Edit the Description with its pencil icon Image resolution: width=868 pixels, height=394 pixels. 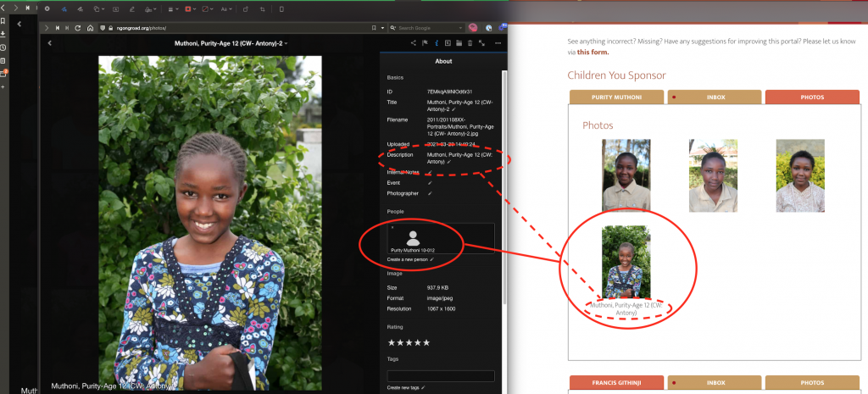(449, 162)
